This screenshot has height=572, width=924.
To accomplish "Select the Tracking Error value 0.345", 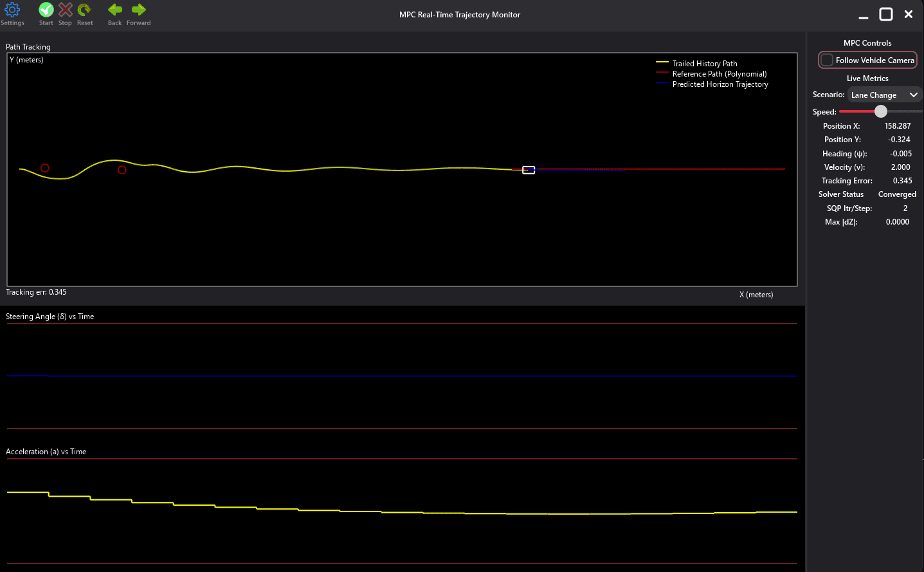I will pyautogui.click(x=902, y=181).
